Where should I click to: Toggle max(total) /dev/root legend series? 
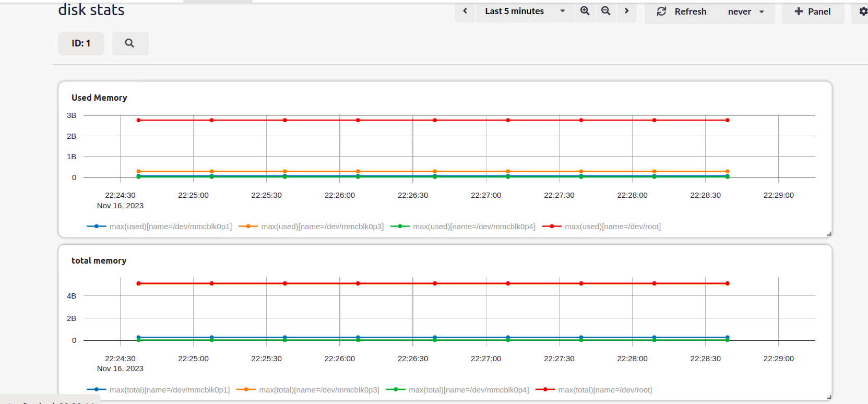[x=593, y=390]
